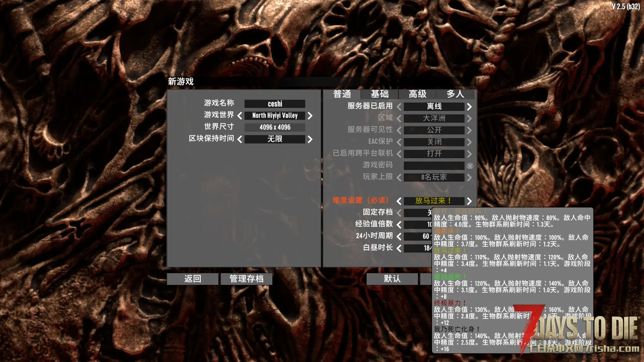The image size is (644, 362).
Task: Switch to the 高级 (Advanced) tab
Action: click(417, 94)
